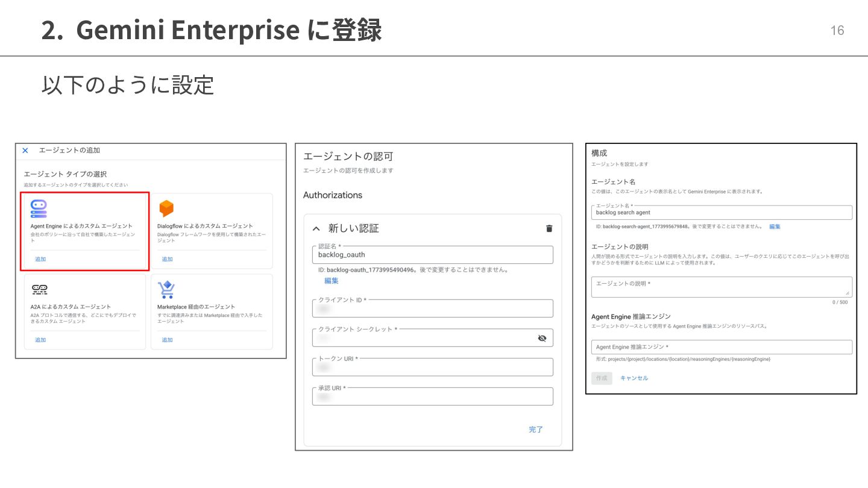Viewport: 868px width, 488px height.
Task: Click the '構成' heading
Action: click(x=599, y=153)
